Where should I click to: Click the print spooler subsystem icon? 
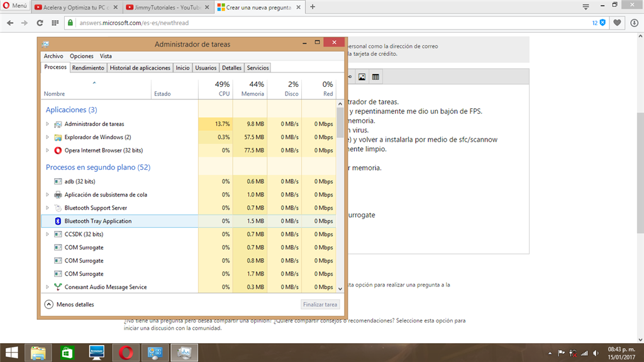coord(58,195)
